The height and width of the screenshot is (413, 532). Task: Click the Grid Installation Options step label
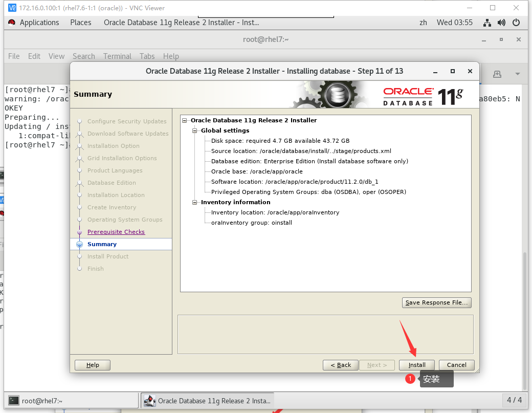click(x=122, y=158)
